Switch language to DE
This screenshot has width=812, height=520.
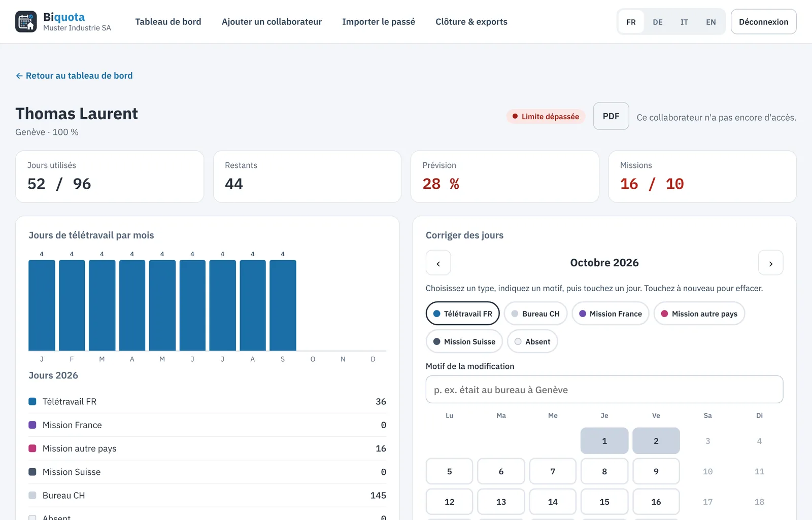tap(658, 22)
